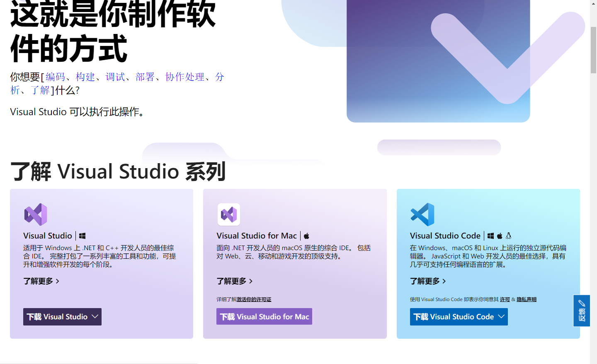Click the Visual Studio purple logo icon

coord(36,215)
